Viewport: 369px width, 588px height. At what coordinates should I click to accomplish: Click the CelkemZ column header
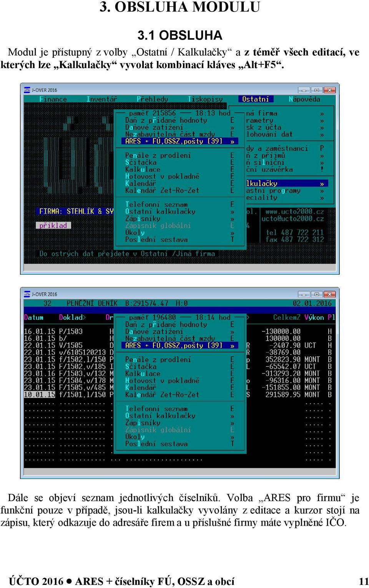click(x=287, y=317)
